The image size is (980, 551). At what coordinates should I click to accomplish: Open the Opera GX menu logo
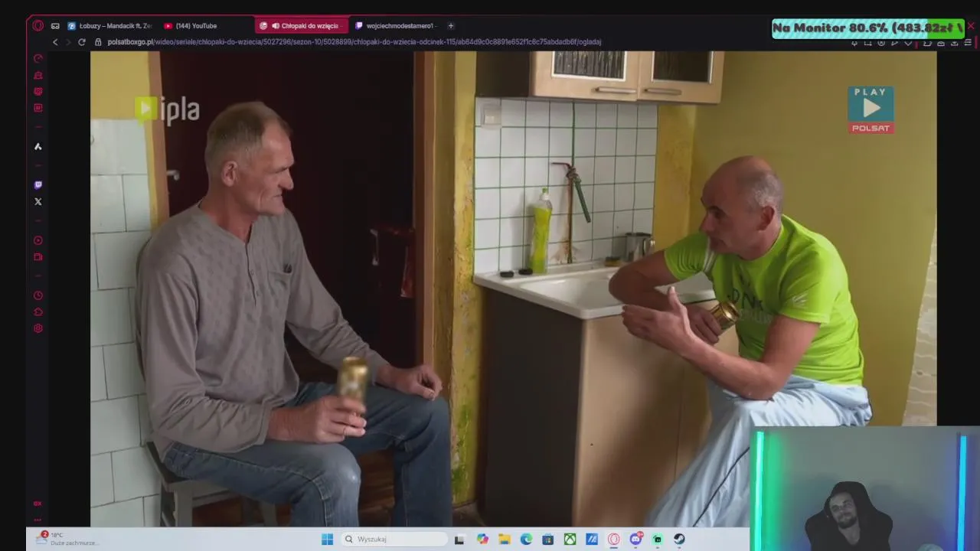point(38,25)
